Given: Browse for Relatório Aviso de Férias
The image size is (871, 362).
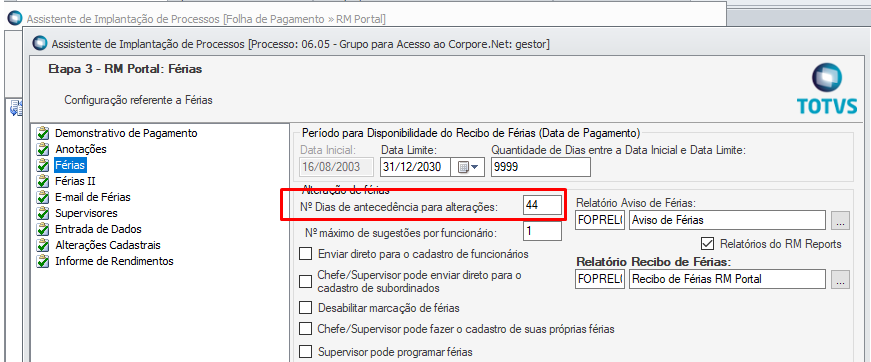Looking at the screenshot, I should pos(840,220).
